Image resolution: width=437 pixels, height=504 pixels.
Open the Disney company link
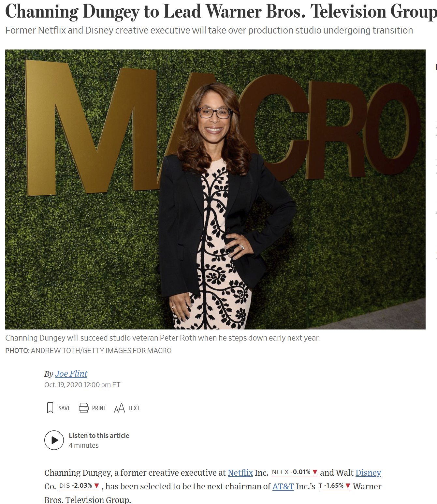(368, 473)
